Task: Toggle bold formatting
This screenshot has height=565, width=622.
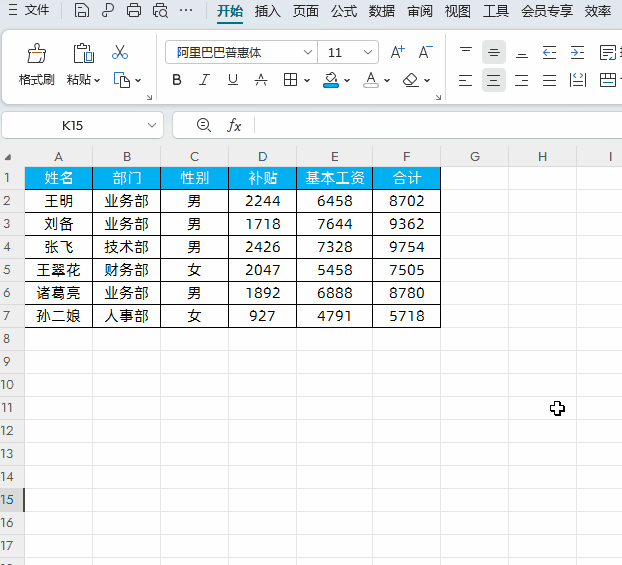Action: tap(177, 80)
